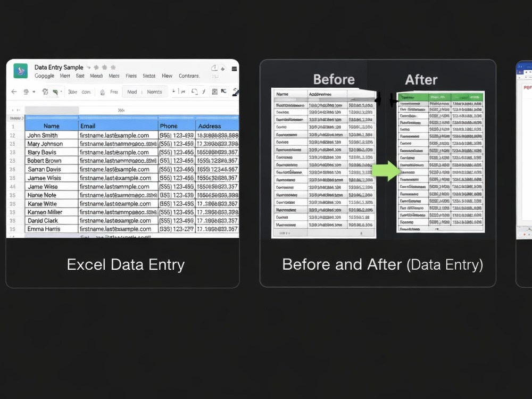
Task: Click the After heading label
Action: pos(421,80)
